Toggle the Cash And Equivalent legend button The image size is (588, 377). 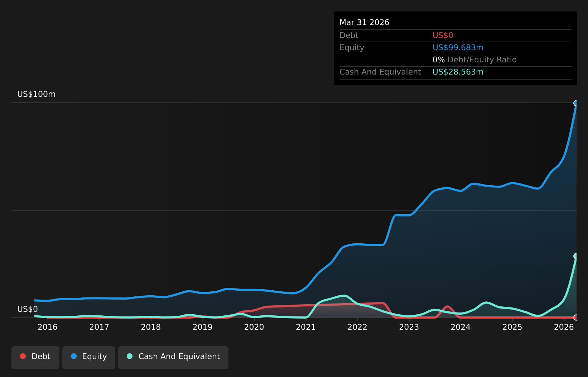(x=173, y=357)
